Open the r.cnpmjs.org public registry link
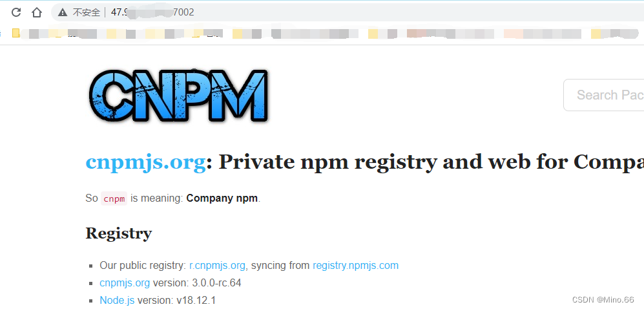The width and height of the screenshot is (644, 309). tap(217, 266)
